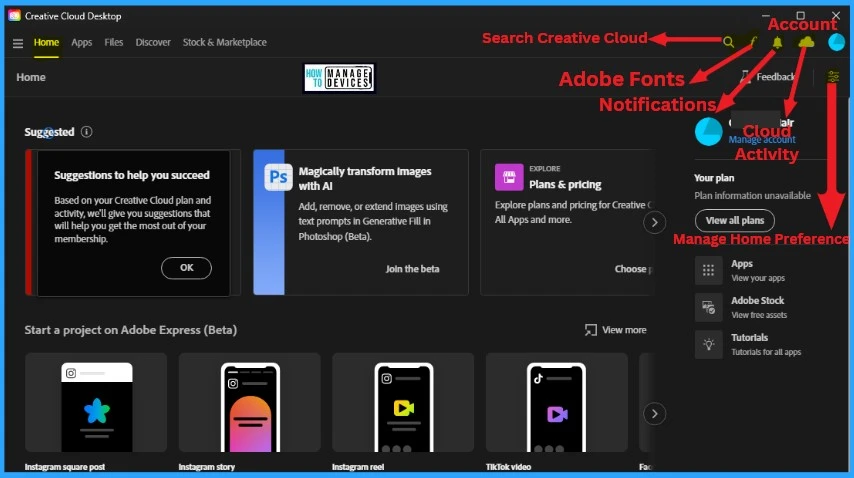
Task: Click the Photoshop Ps icon
Action: 278,177
